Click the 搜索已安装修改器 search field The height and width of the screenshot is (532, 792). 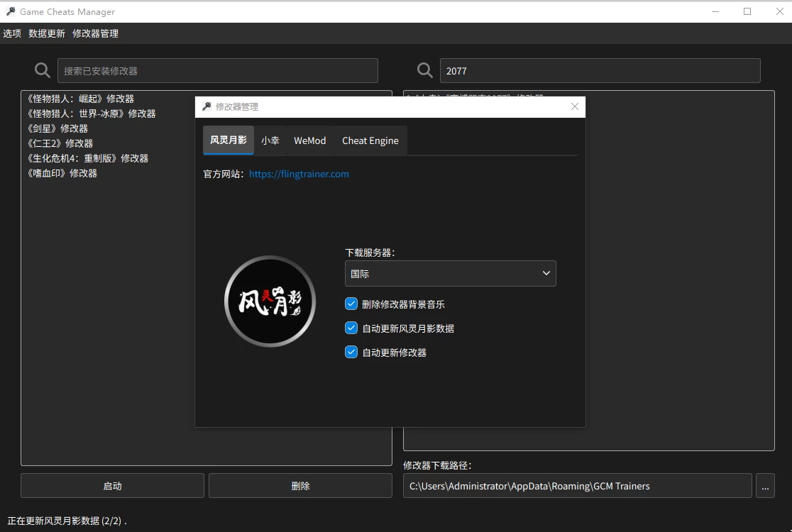[218, 71]
